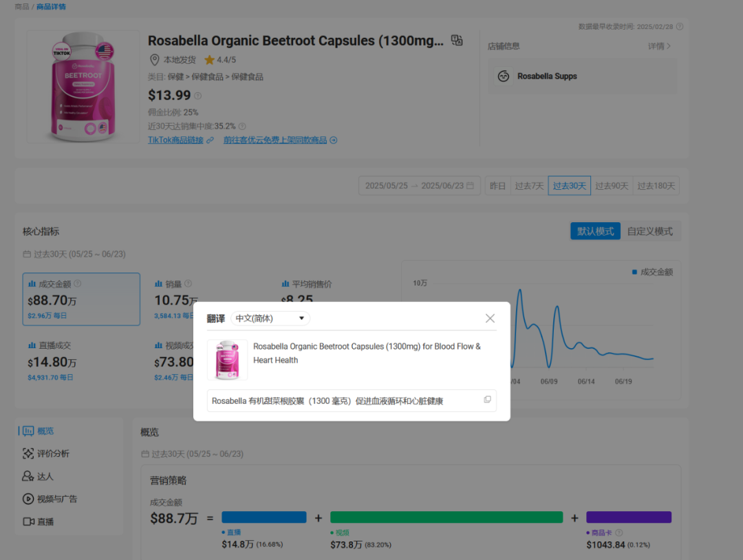Click bar chart icon on 直播成交

click(32, 345)
